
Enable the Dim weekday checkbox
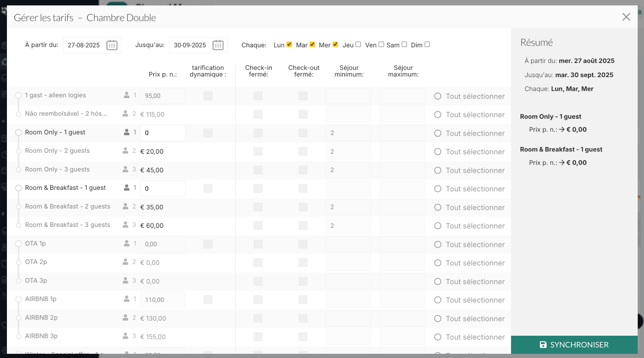point(427,44)
